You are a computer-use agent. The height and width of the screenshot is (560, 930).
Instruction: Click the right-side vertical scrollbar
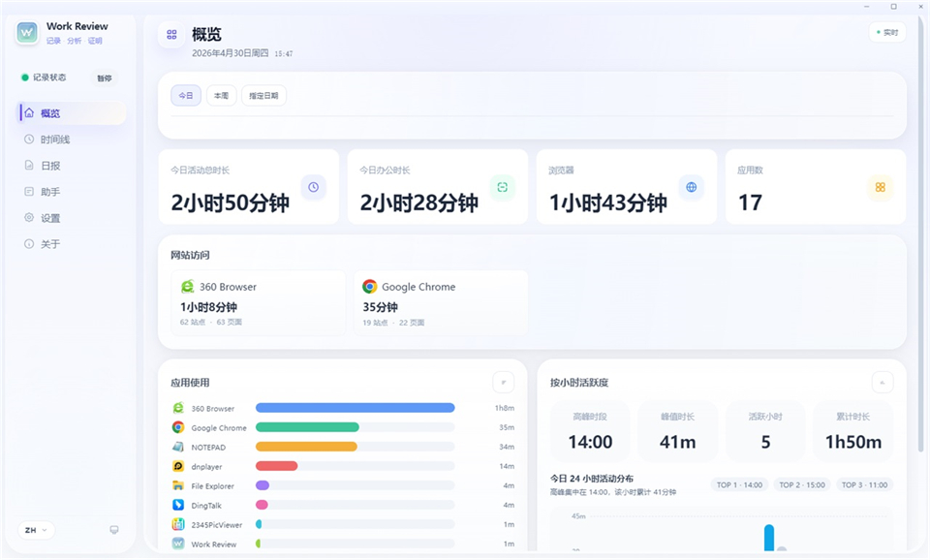(x=920, y=233)
